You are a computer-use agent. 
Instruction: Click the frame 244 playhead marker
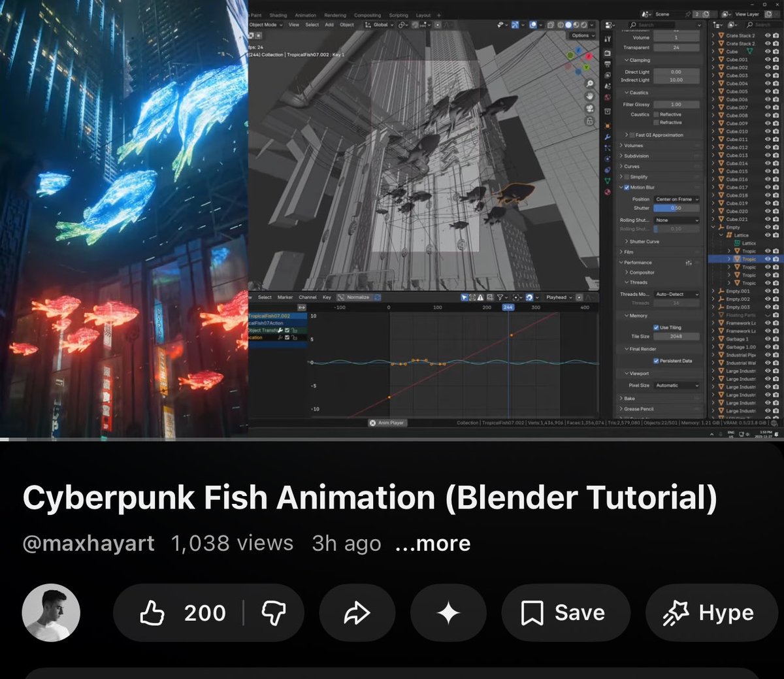pos(508,307)
